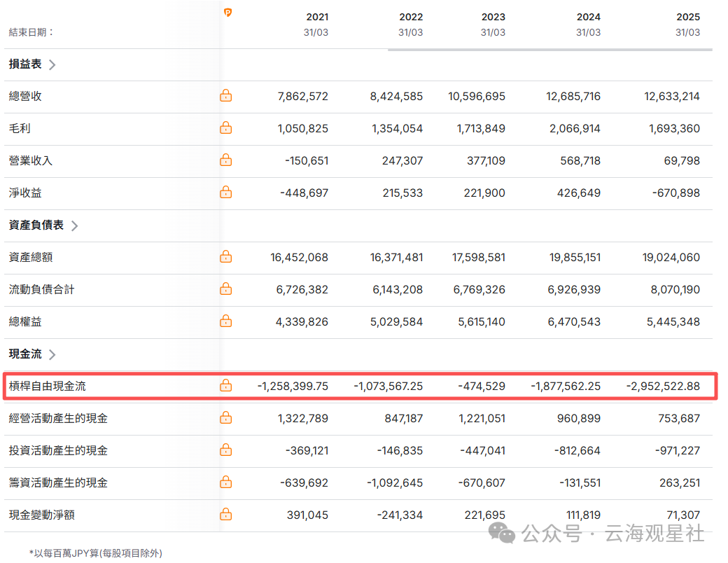
Task: Click the 2023 總營收 value 10,596,695
Action: (x=477, y=96)
